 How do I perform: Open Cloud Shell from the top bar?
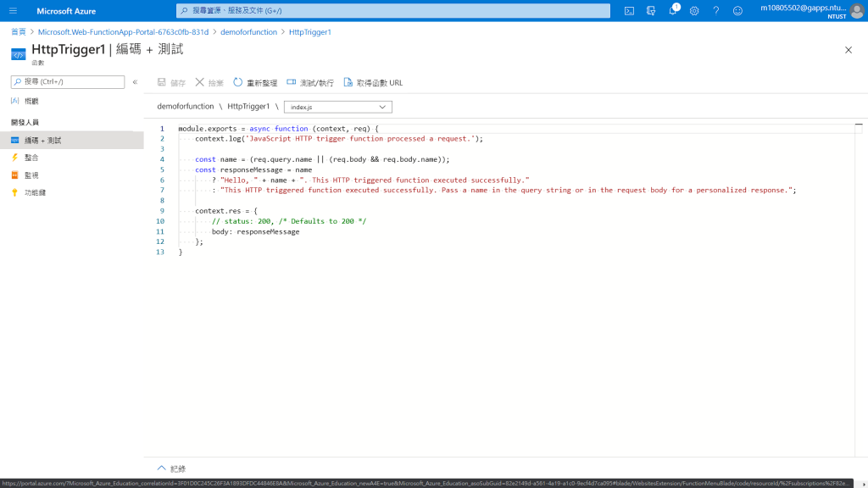coord(629,10)
